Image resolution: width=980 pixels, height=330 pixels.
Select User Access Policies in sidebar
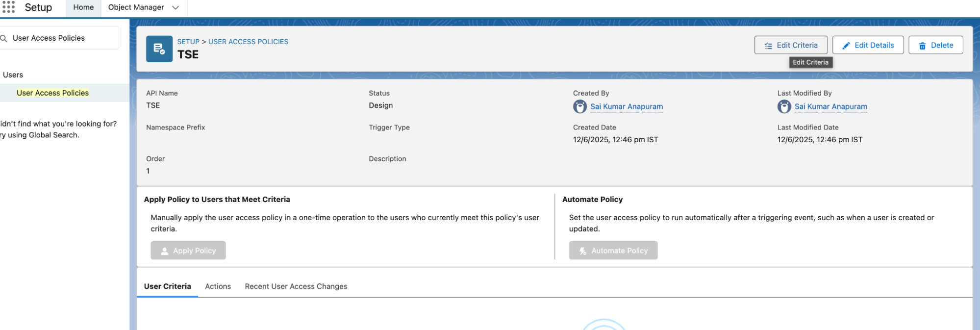coord(52,93)
